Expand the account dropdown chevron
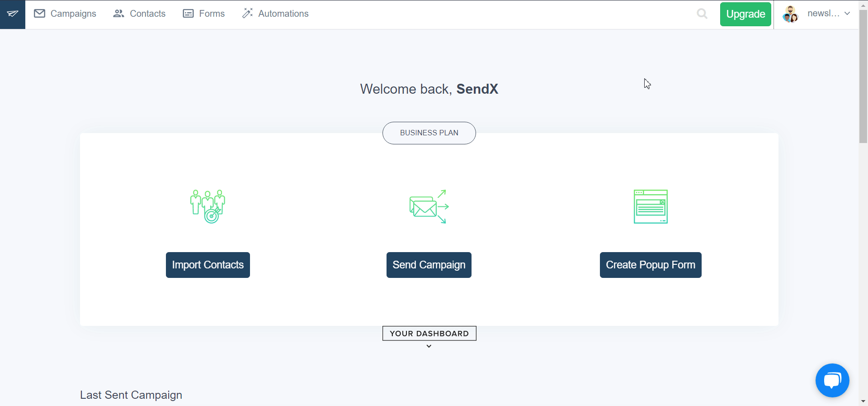 point(847,14)
